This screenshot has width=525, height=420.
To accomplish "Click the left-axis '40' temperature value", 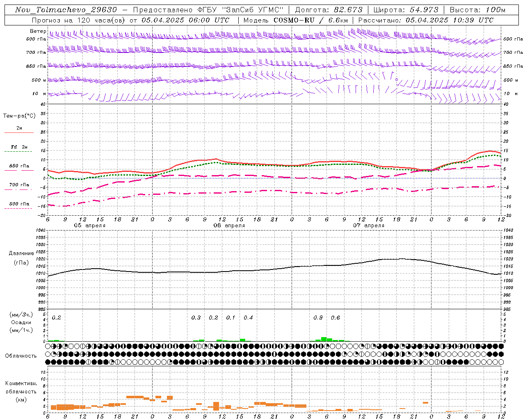I will click(x=43, y=104).
